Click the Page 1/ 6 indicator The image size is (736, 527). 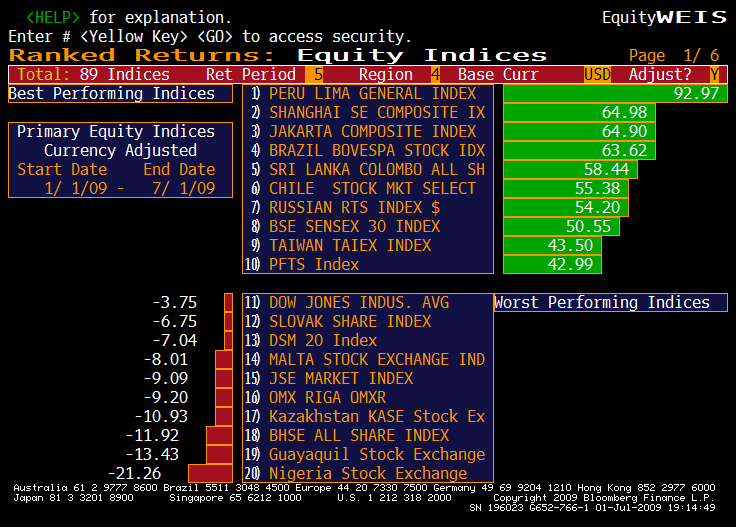click(x=674, y=55)
